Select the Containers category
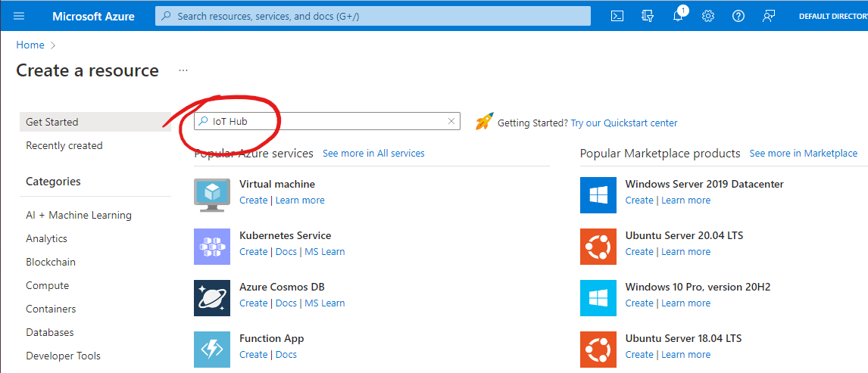868x373 pixels. 51,309
